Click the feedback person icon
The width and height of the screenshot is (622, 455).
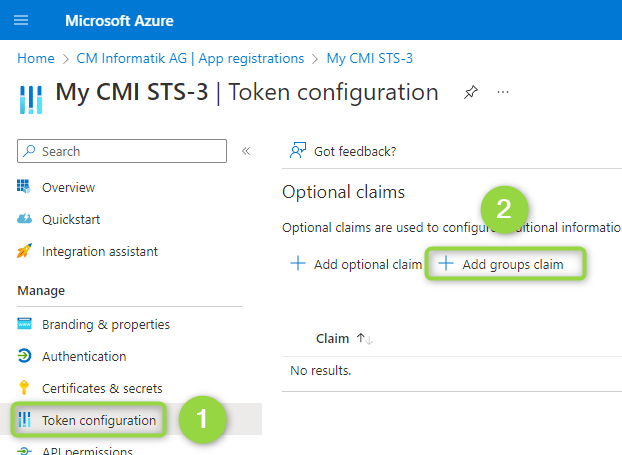click(298, 150)
